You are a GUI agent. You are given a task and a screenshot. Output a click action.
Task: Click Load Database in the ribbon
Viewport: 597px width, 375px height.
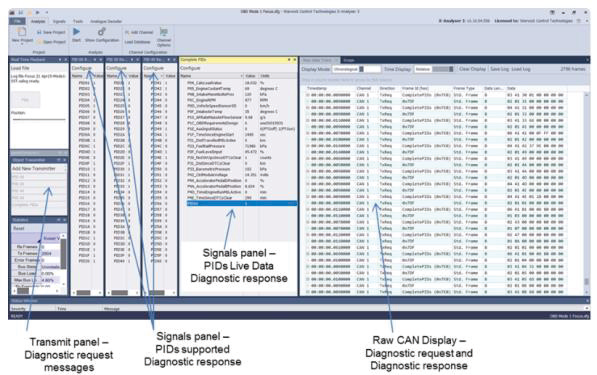coord(137,42)
